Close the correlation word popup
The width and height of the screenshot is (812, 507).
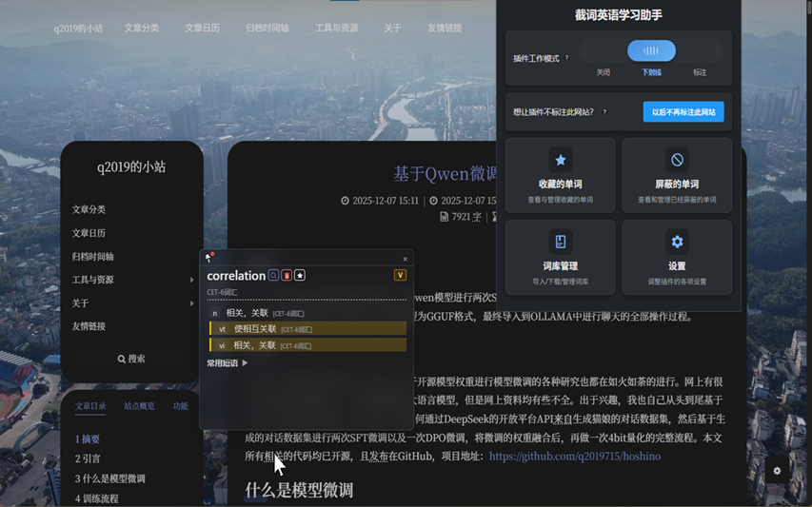405,259
